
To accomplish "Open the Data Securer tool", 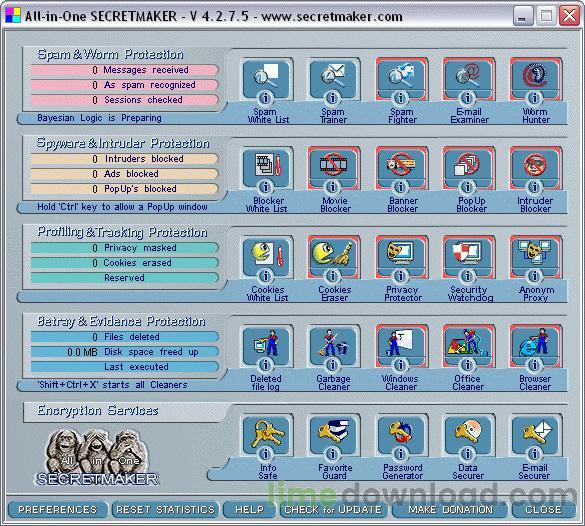I will (468, 433).
